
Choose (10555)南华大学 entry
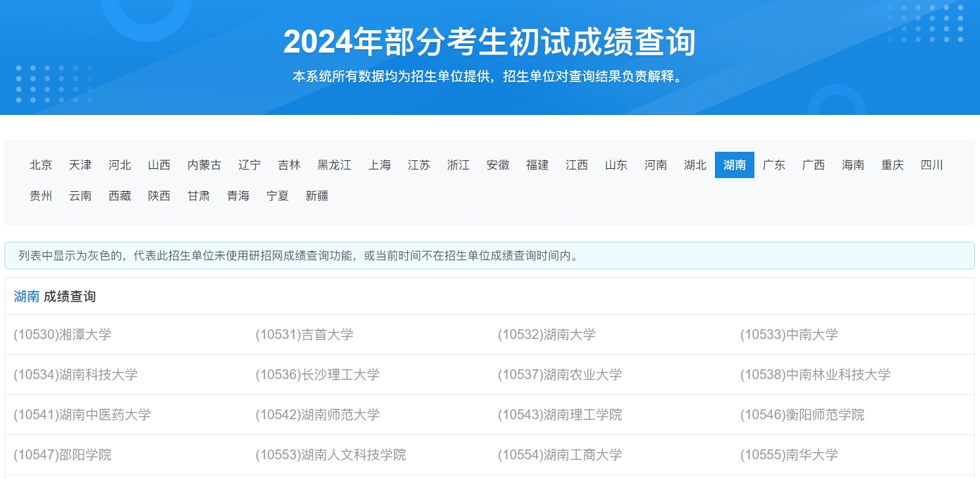point(789,455)
